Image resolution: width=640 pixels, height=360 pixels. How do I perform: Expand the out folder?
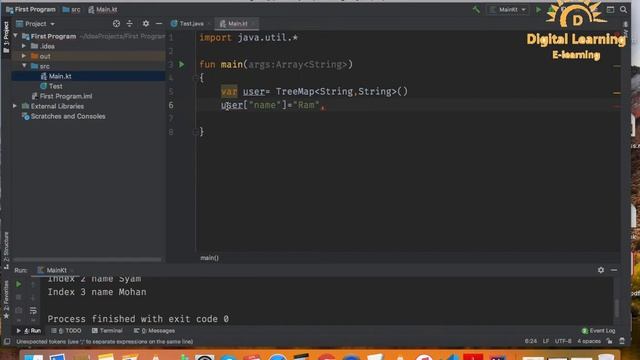(24, 56)
